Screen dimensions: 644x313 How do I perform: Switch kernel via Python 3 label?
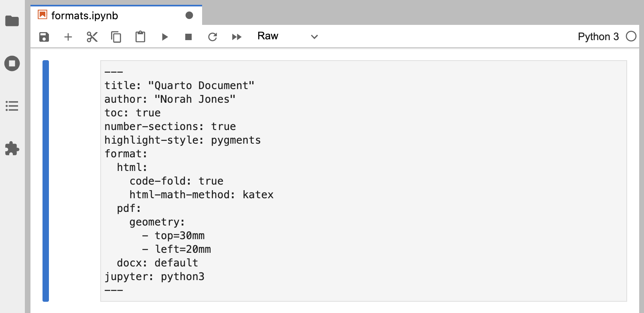598,37
